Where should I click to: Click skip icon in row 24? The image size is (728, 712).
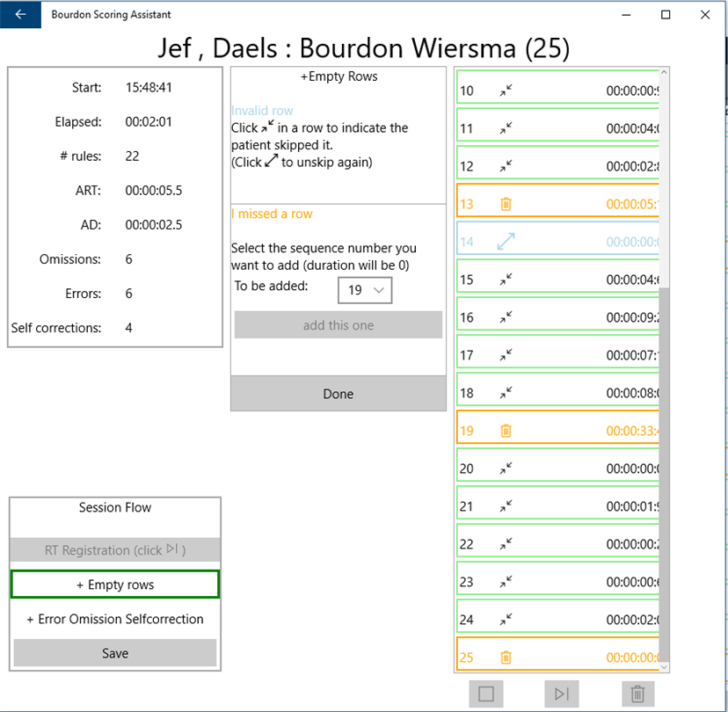pyautogui.click(x=506, y=619)
